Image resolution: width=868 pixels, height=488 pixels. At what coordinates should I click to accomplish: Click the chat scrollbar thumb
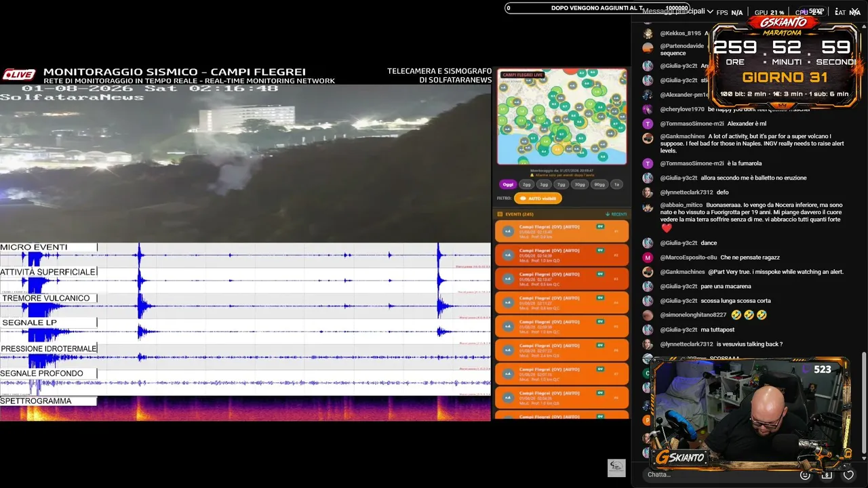pyautogui.click(x=864, y=403)
